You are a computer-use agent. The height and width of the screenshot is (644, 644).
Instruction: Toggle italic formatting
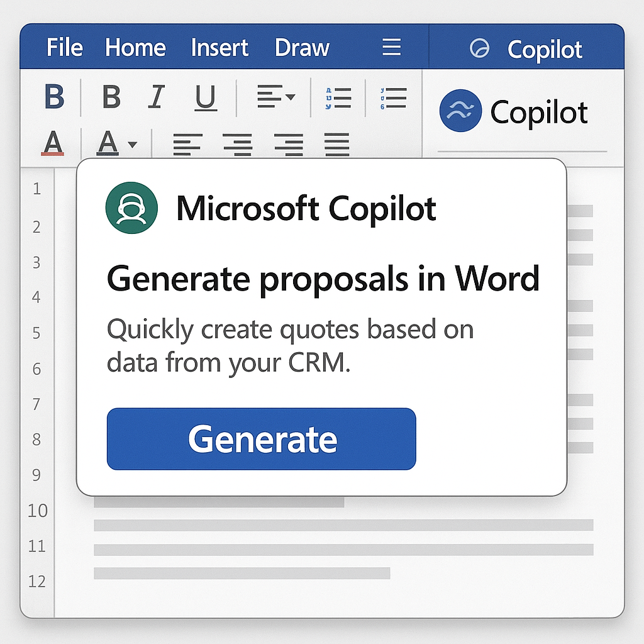click(x=157, y=97)
